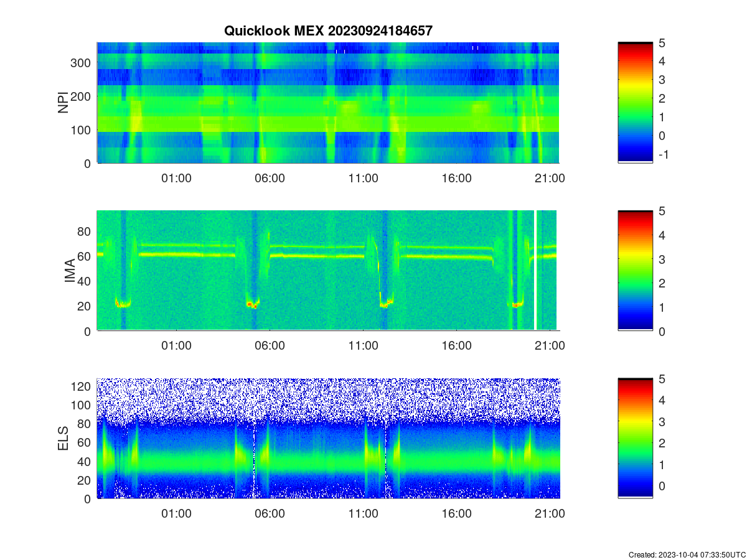Click the 06:00 tick under the ELS plot
Viewport: 747px width, 560px height.
pyautogui.click(x=270, y=514)
